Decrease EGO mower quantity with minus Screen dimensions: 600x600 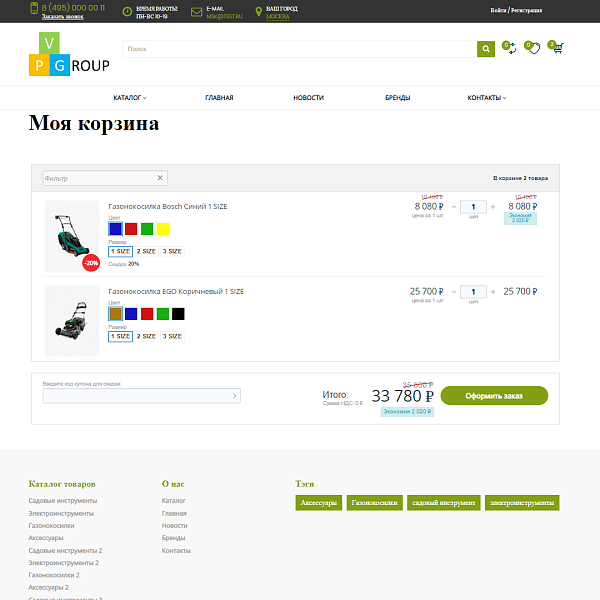453,292
